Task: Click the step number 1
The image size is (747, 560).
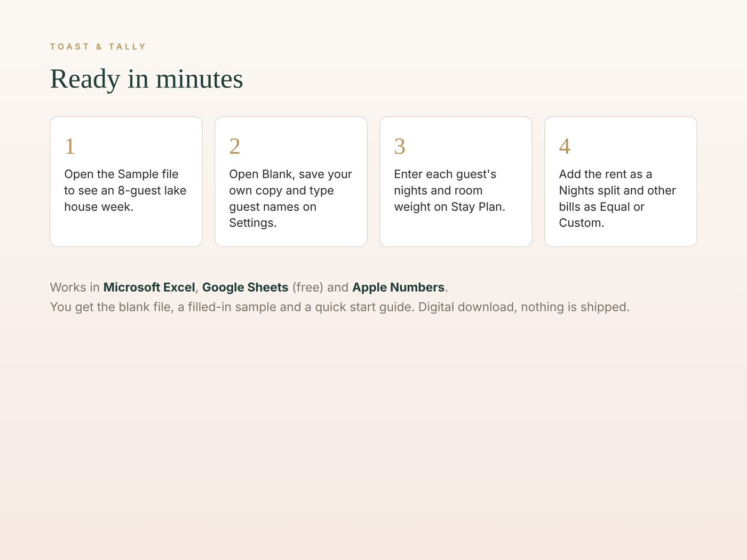Action: coord(70,146)
